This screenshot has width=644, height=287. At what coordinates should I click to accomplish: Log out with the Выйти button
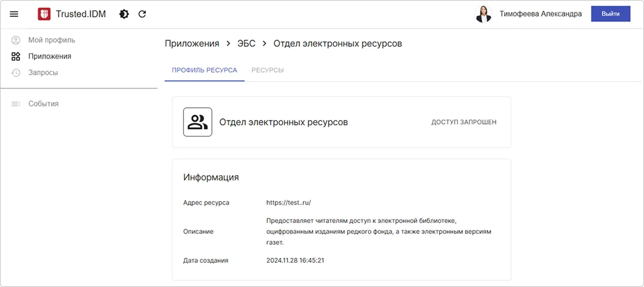(611, 14)
